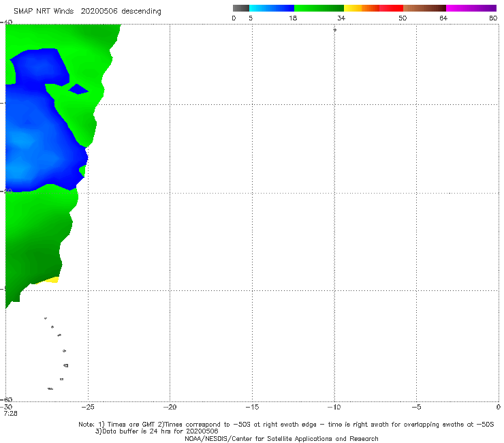
Task: Click the longitude axis label "-15"
Action: click(x=252, y=407)
